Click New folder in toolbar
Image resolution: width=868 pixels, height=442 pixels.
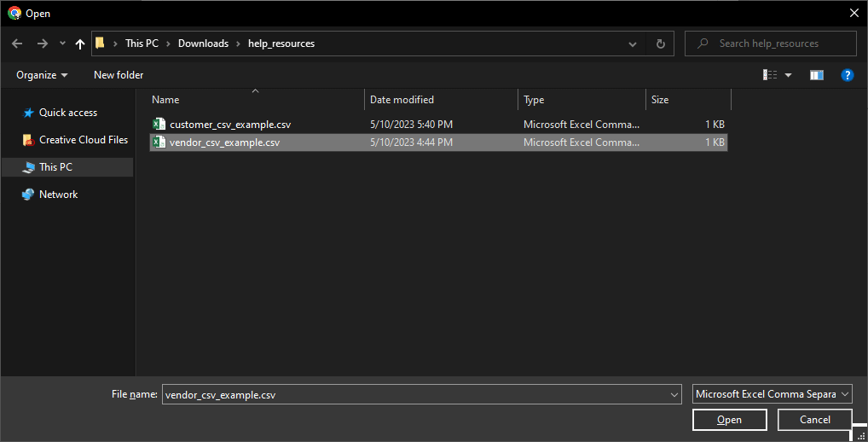(x=119, y=75)
